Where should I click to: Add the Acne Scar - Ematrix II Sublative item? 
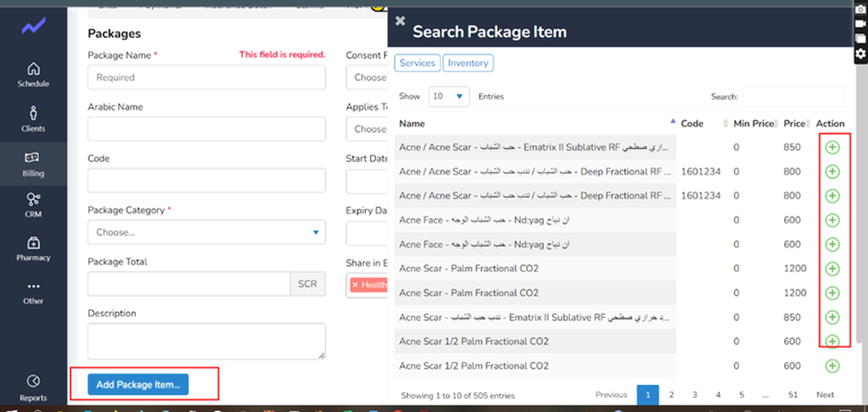(x=832, y=317)
